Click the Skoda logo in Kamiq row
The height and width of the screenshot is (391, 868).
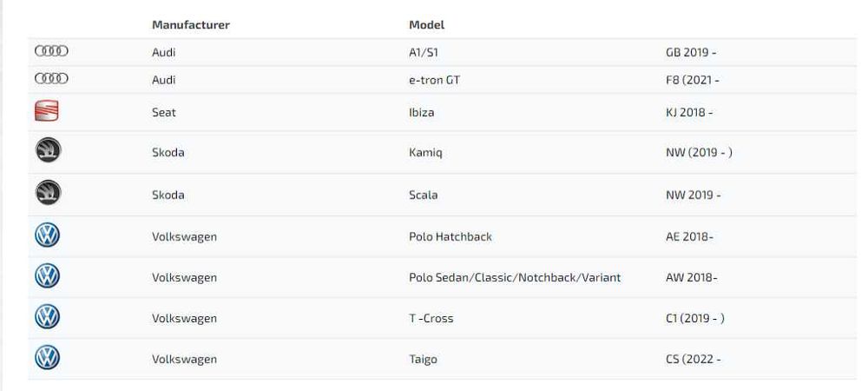pyautogui.click(x=47, y=152)
